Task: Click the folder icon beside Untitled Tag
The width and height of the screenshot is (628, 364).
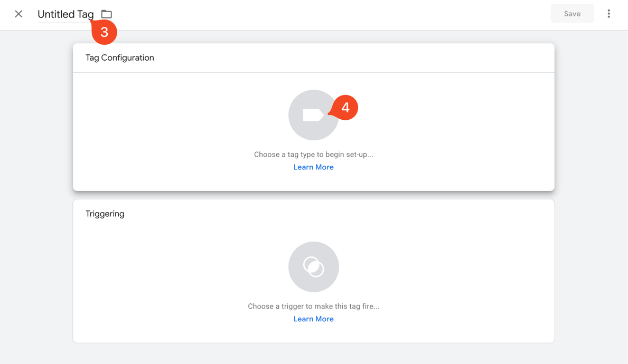Action: tap(106, 14)
